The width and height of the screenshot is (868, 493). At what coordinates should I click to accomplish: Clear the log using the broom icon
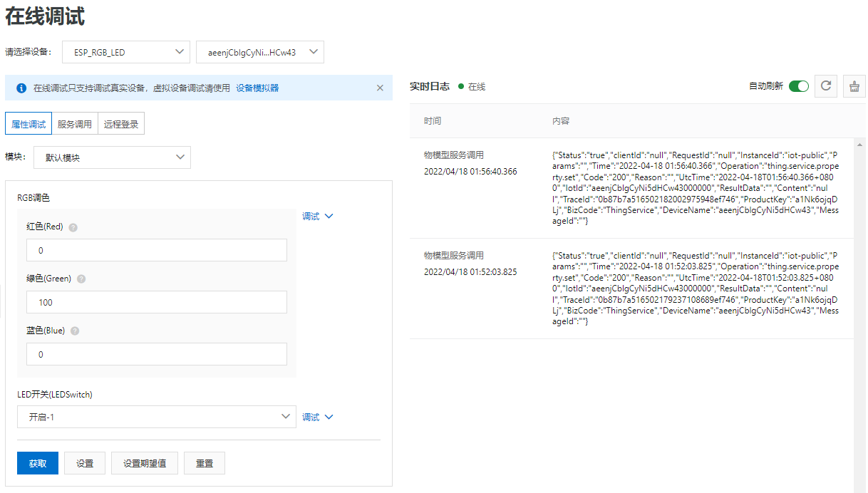[853, 85]
